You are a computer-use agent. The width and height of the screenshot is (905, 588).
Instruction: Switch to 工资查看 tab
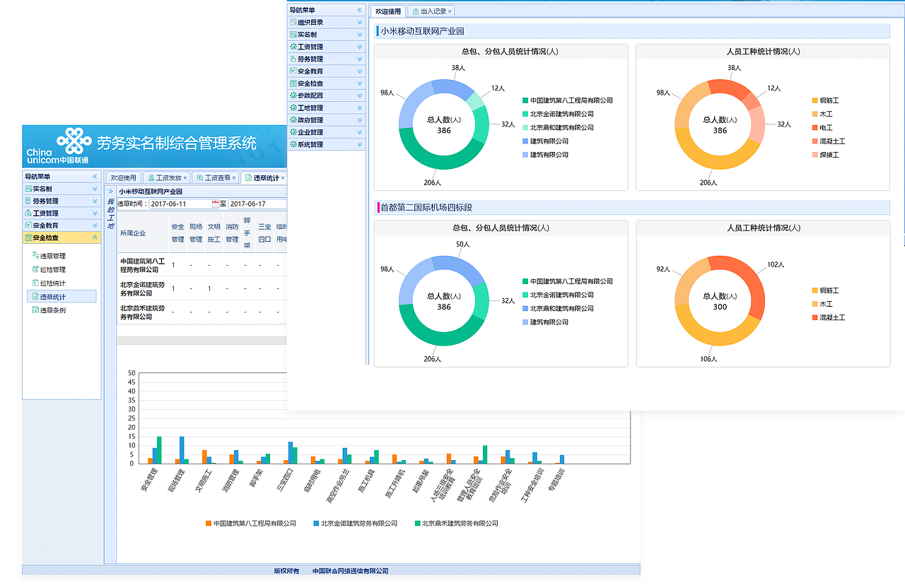coord(215,177)
